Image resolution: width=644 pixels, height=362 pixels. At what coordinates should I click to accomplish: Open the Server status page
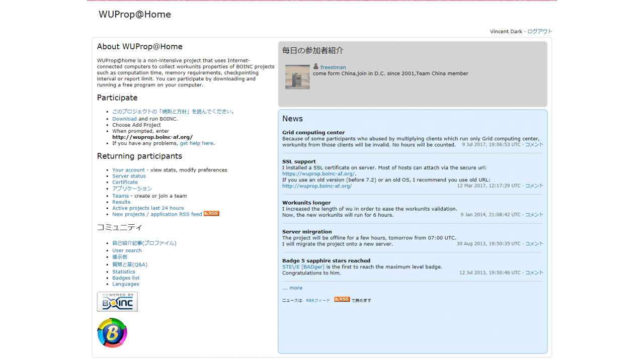click(x=129, y=176)
